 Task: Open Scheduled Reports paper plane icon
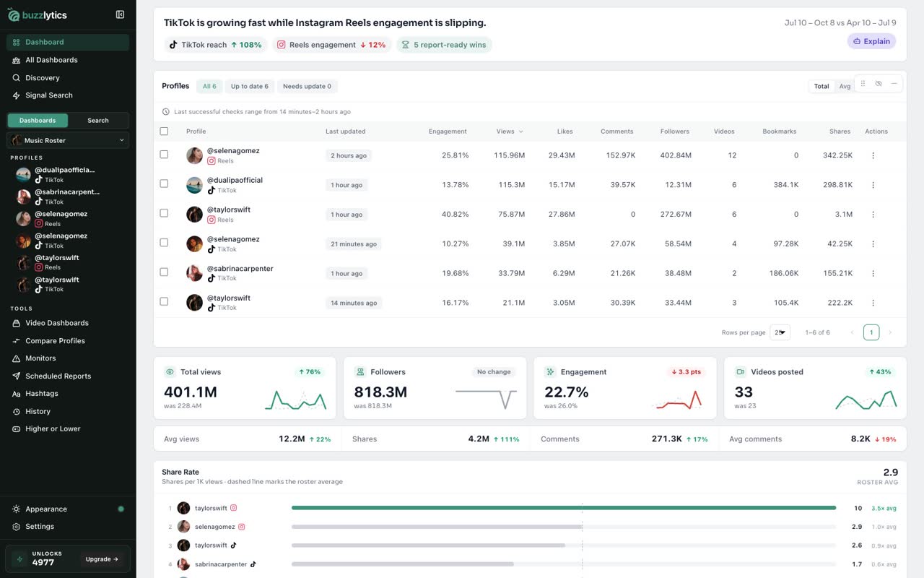(17, 376)
